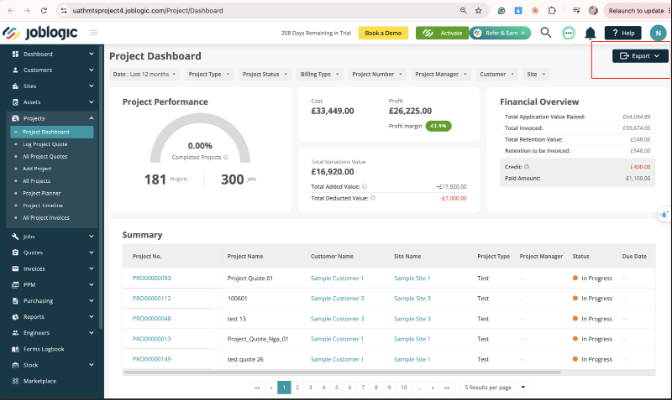Click the Book a Demo button

(x=383, y=33)
